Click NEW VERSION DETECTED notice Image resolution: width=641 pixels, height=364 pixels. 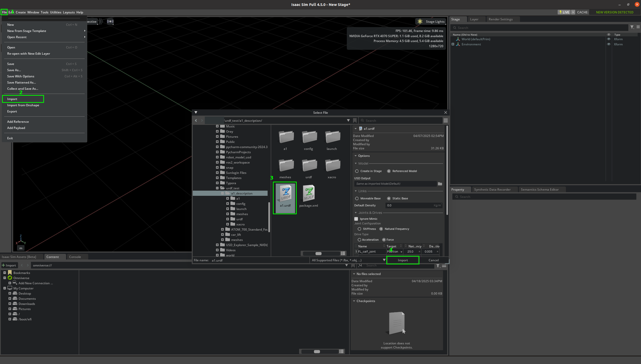coord(614,12)
